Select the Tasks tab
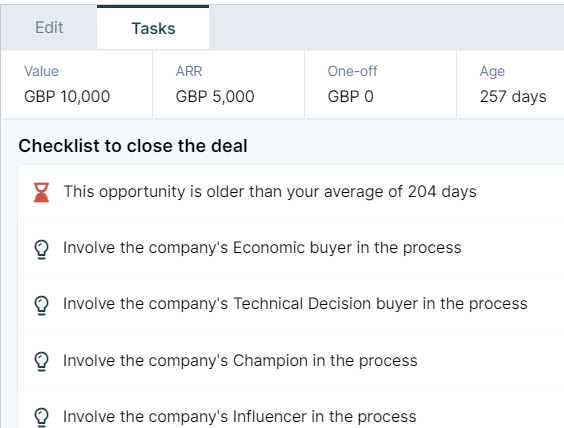The height and width of the screenshot is (428, 564). (x=153, y=28)
